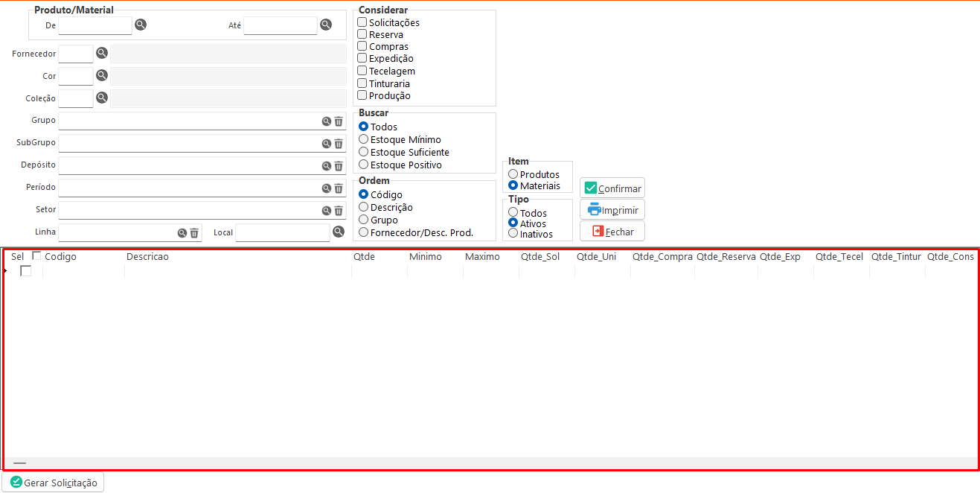This screenshot has width=980, height=493.
Task: Set order to Descrição
Action: click(x=364, y=207)
